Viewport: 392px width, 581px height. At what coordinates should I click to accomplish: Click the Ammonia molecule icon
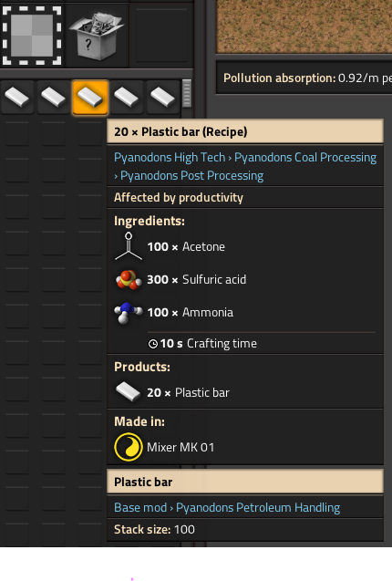coord(129,312)
